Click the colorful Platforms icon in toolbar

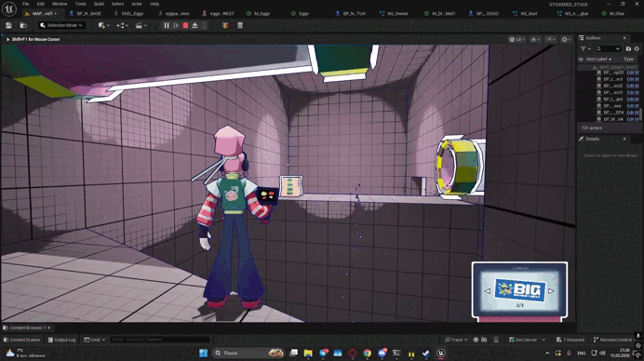click(x=225, y=25)
